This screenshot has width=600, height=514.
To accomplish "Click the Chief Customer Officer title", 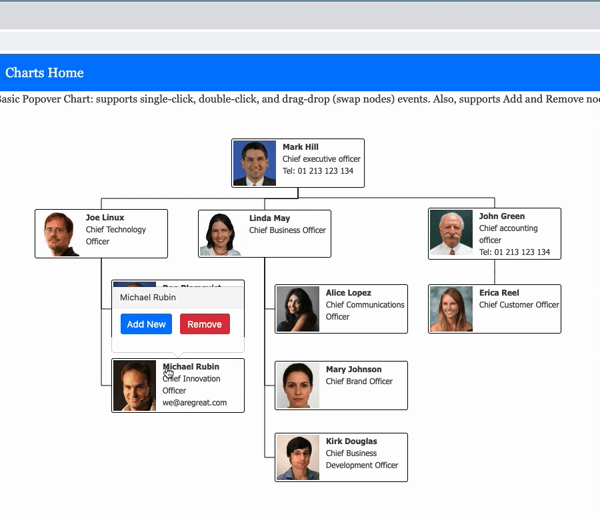I will tap(519, 305).
